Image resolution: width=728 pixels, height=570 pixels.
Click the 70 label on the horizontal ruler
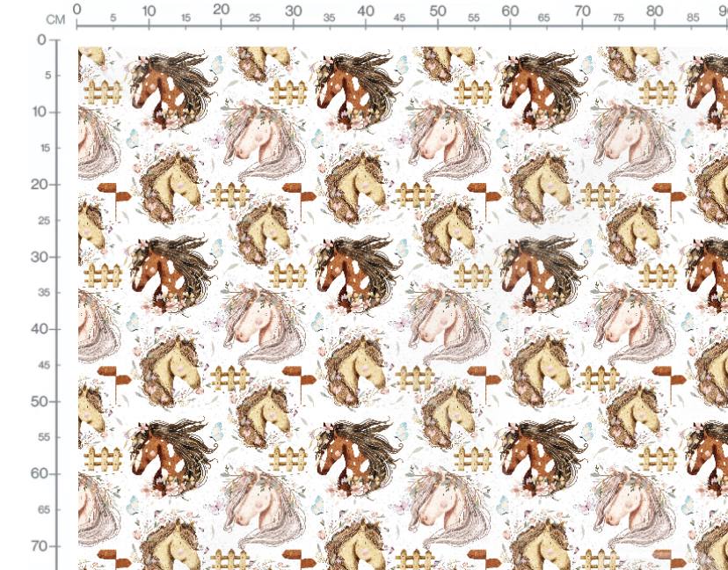click(x=582, y=11)
